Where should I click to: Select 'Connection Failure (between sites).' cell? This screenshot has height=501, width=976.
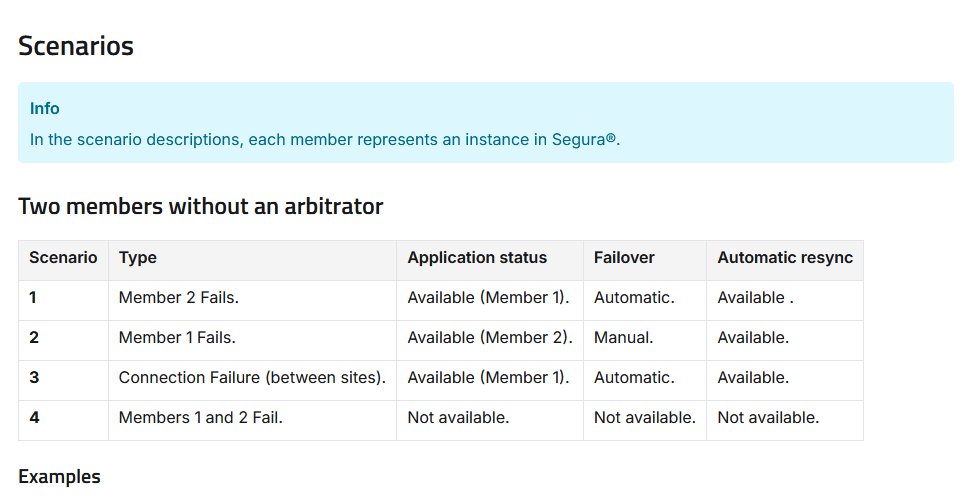(x=252, y=378)
